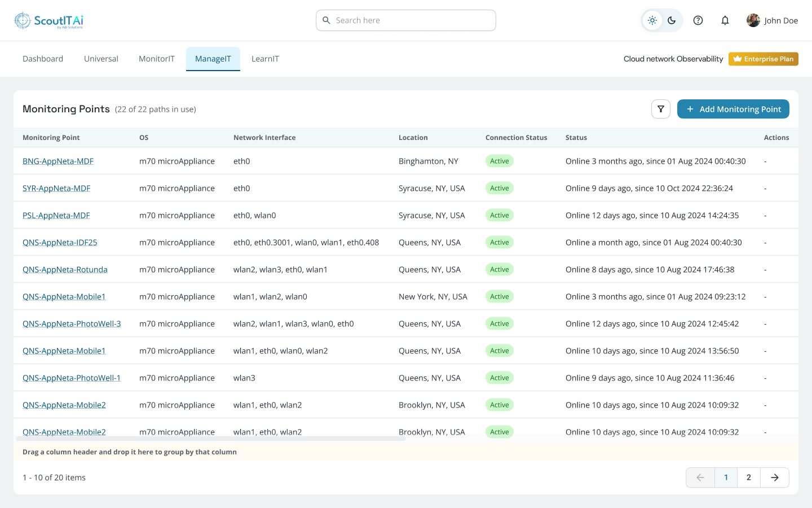Sort the table by the Location column

coord(413,137)
